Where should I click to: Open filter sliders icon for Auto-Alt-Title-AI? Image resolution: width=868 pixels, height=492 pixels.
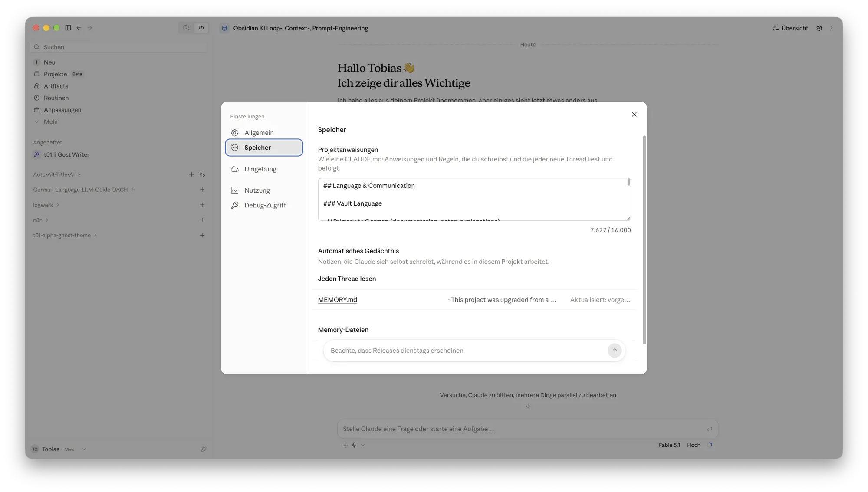202,174
